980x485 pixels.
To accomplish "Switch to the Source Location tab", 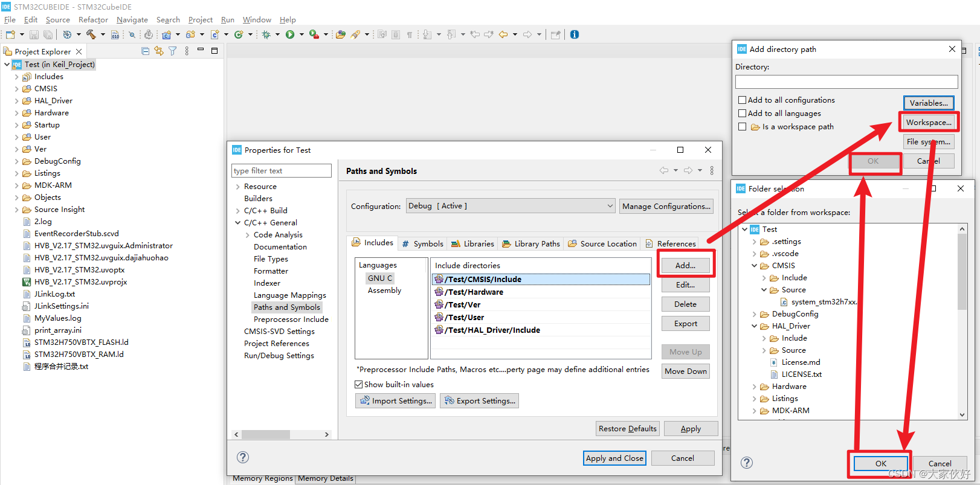I will tap(602, 244).
